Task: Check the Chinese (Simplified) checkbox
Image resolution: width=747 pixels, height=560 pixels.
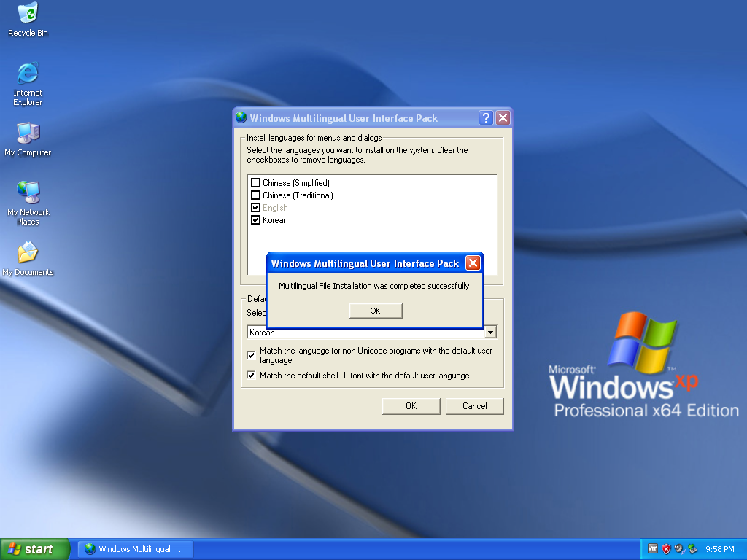Action: pyautogui.click(x=256, y=183)
